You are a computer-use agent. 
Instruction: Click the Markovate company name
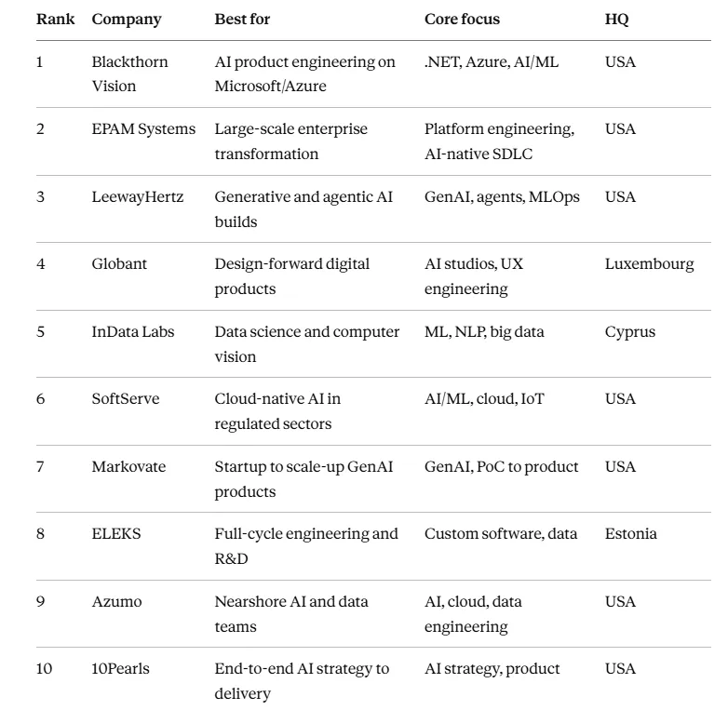tap(128, 466)
